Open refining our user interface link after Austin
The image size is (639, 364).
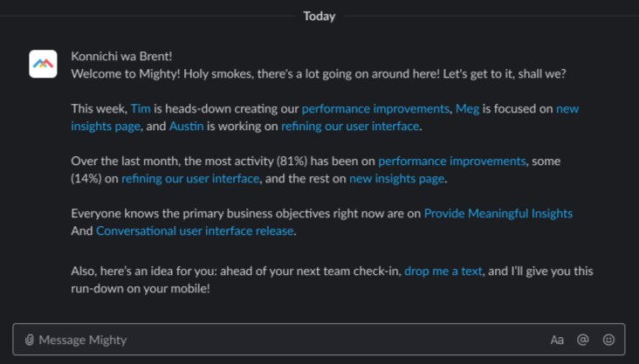pos(351,127)
